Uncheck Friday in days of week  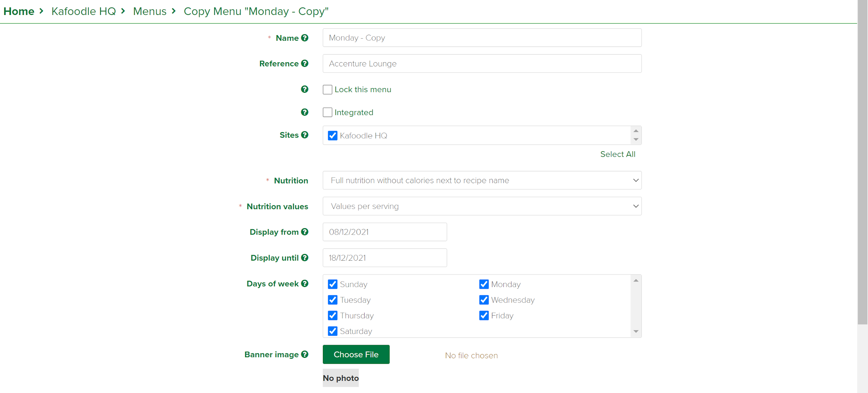(x=484, y=316)
